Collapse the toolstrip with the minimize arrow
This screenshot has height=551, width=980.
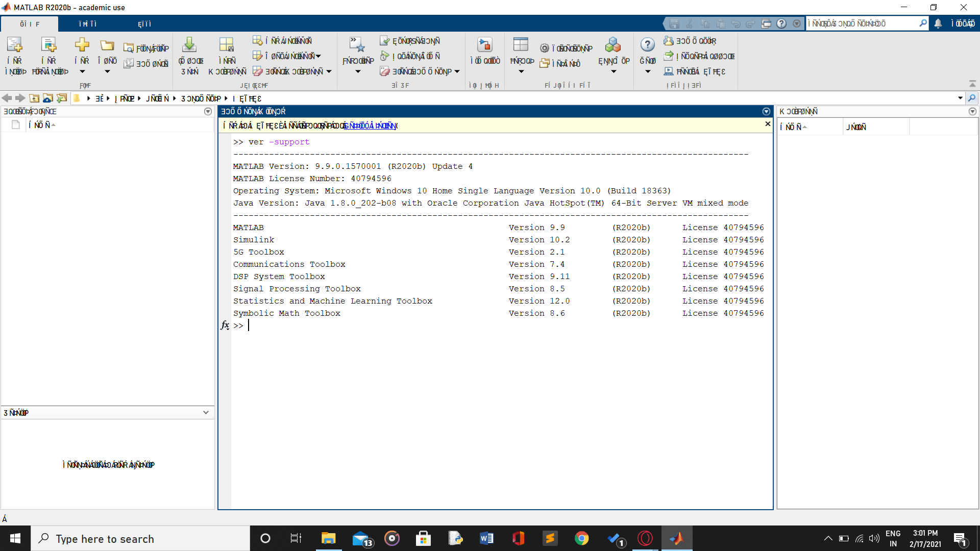point(972,84)
